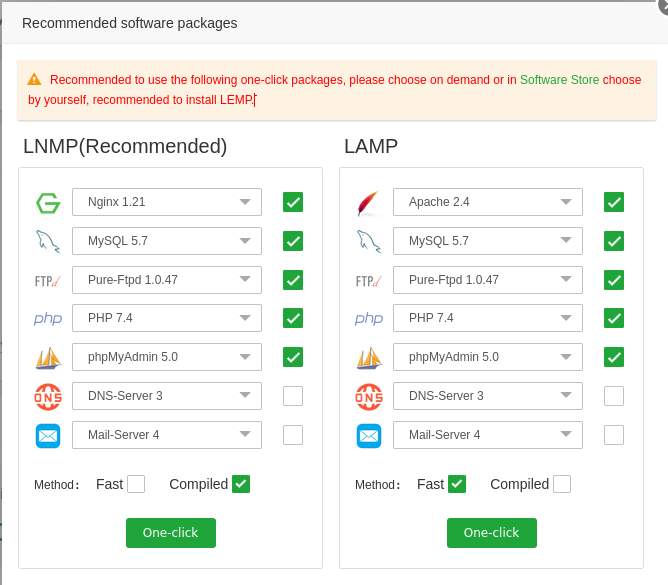Click the PHP logo icon in LNMP

coord(48,319)
